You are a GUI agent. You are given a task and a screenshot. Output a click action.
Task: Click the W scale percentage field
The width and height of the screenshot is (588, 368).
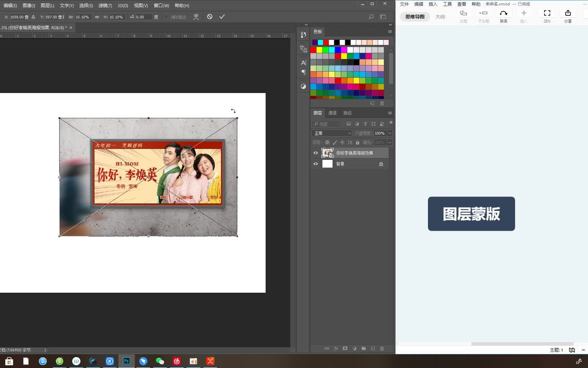coord(83,17)
